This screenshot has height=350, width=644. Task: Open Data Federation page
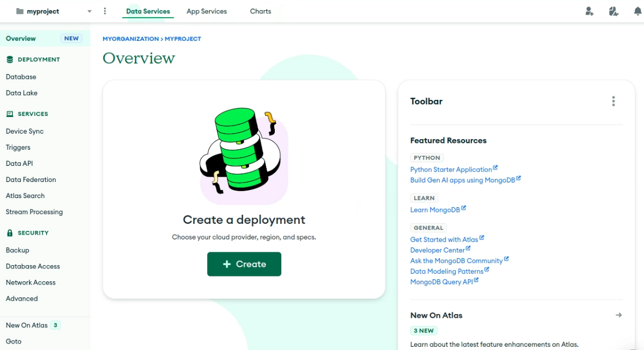point(31,179)
